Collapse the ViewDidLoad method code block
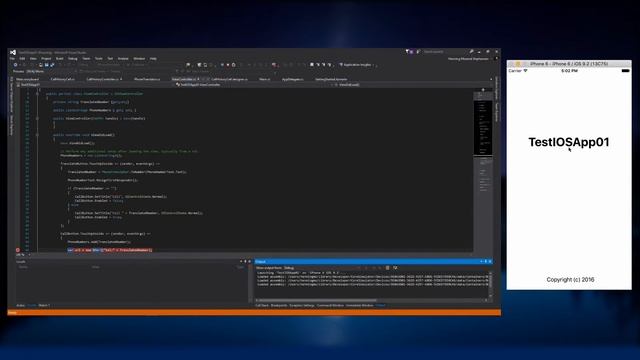This screenshot has height=360, width=640. [38, 135]
